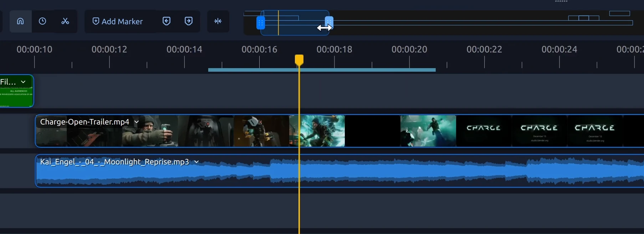Jump to the next marker
Image resolution: width=644 pixels, height=234 pixels.
click(189, 21)
